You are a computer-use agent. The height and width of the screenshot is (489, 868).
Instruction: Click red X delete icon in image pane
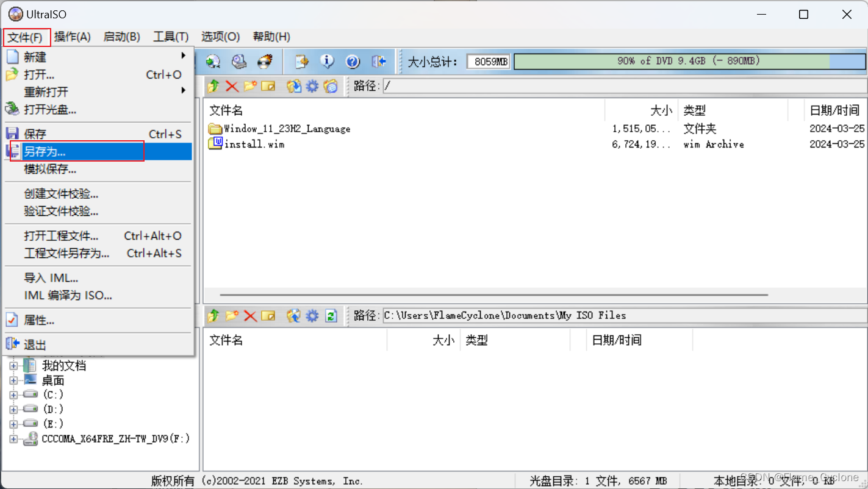pos(232,86)
